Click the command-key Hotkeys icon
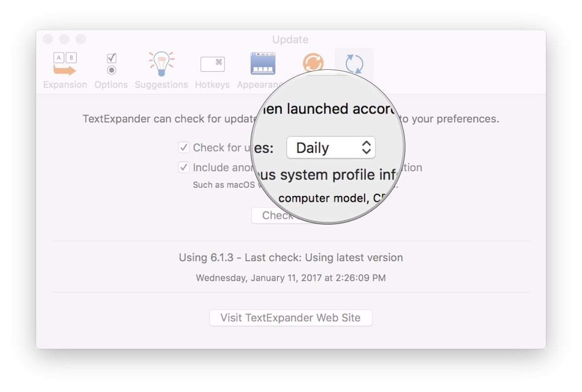 (212, 63)
